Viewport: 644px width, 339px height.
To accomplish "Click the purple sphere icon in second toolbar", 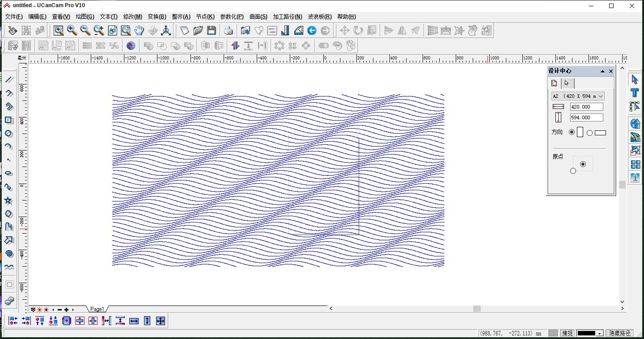I will coord(131,46).
